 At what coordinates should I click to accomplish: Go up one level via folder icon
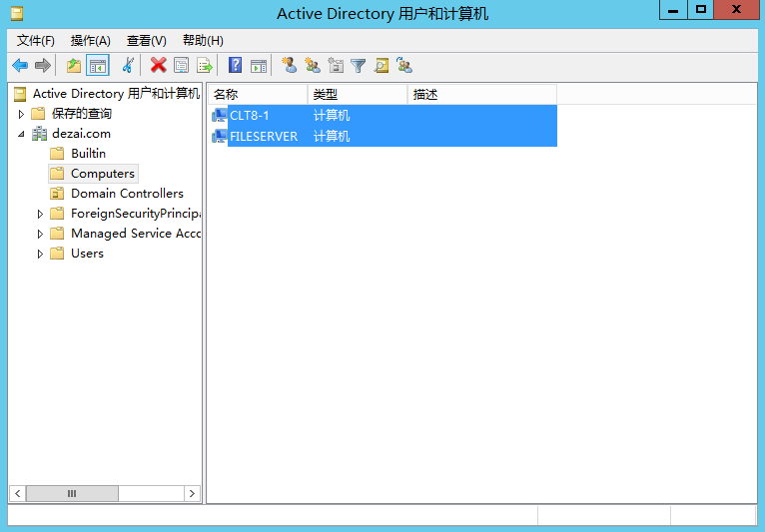coord(74,65)
